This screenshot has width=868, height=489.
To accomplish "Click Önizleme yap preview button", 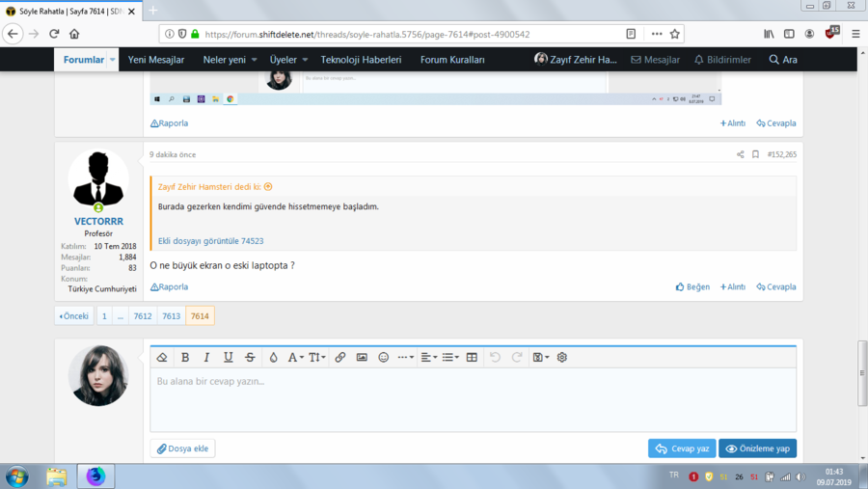I will (757, 448).
